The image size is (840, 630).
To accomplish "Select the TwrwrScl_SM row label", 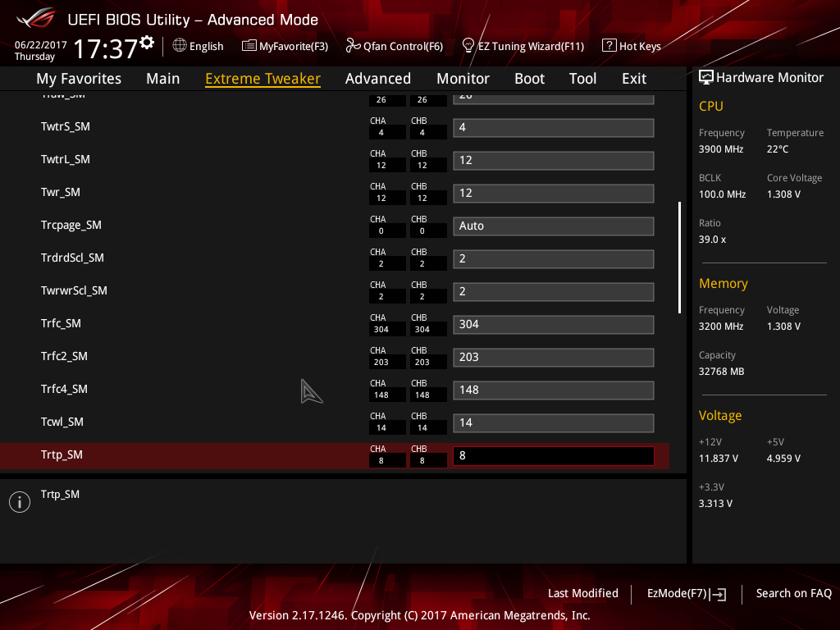I will (74, 290).
